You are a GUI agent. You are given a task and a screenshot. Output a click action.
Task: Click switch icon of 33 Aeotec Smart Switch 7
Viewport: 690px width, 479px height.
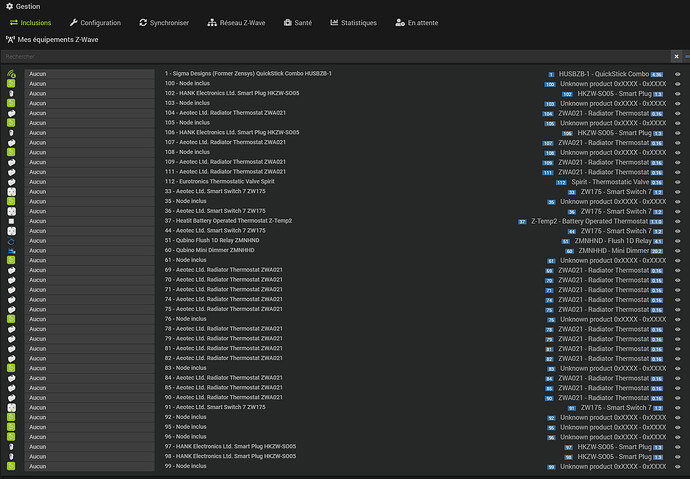click(x=11, y=191)
